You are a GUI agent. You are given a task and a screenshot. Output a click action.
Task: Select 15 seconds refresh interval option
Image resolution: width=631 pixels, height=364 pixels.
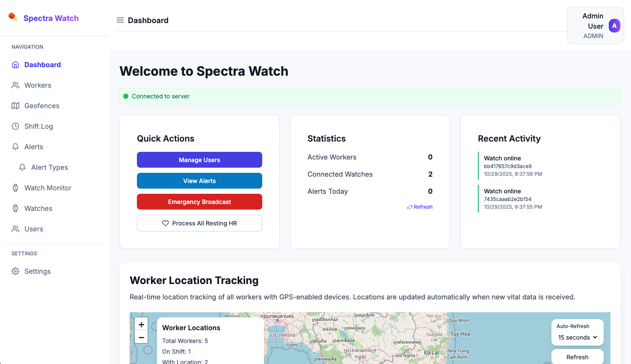coord(573,337)
